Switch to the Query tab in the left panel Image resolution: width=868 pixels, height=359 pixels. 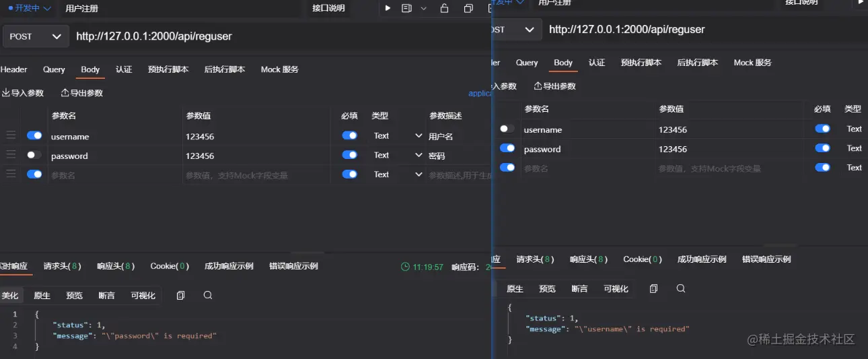coord(54,69)
